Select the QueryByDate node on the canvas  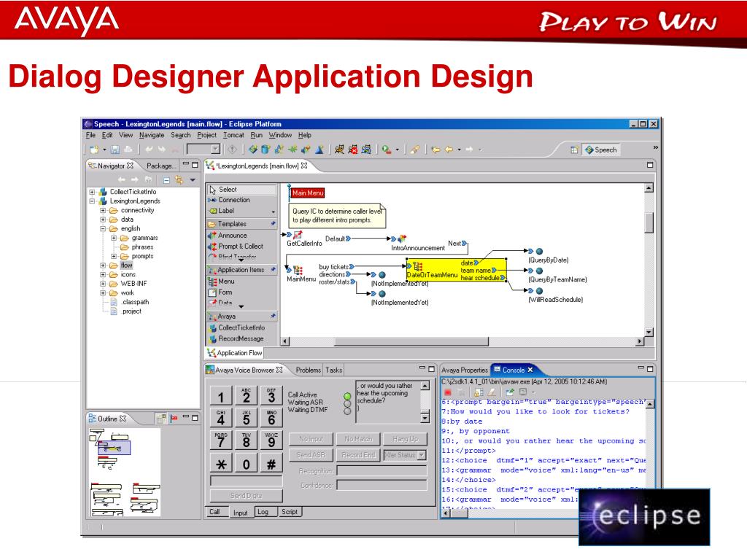(547, 255)
